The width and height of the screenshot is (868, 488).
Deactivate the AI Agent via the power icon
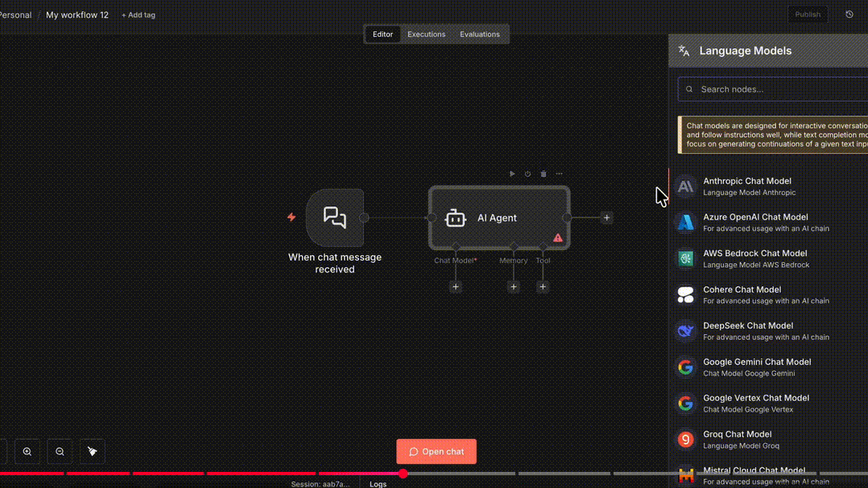tap(527, 173)
